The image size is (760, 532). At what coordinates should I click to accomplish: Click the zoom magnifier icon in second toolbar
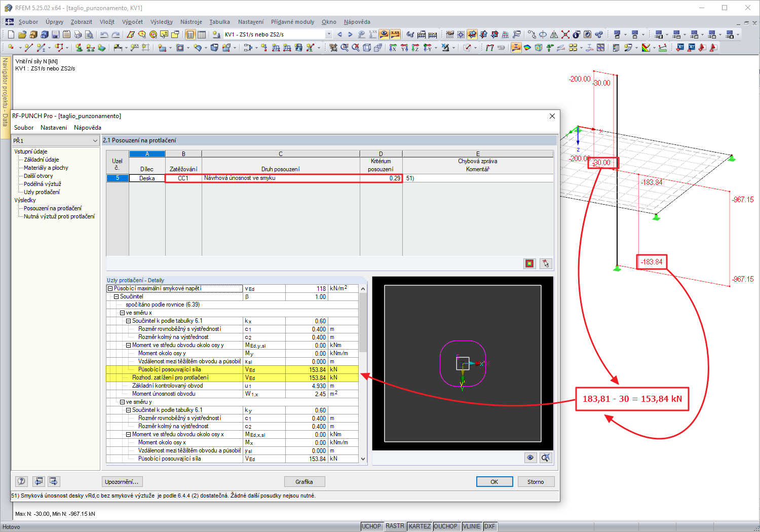(345, 48)
